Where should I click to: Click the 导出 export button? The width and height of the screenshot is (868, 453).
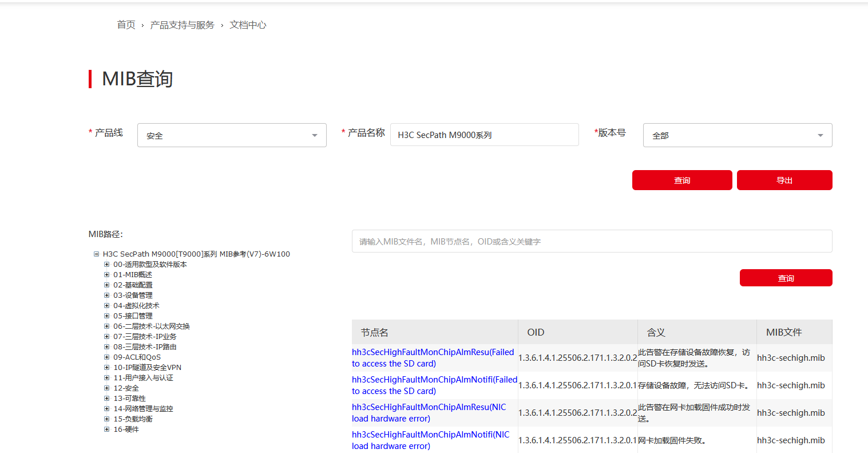pos(784,180)
